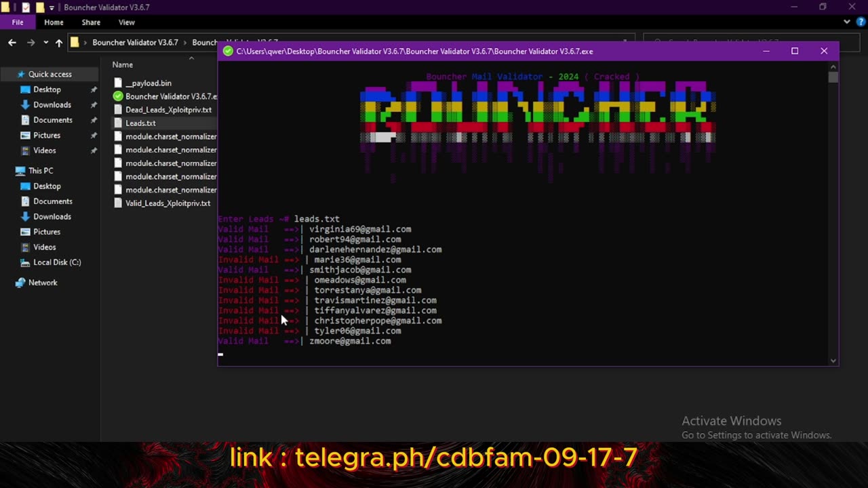Image resolution: width=868 pixels, height=488 pixels.
Task: Click tiffanyalvarez@gmail.com in console output
Action: pos(375,310)
